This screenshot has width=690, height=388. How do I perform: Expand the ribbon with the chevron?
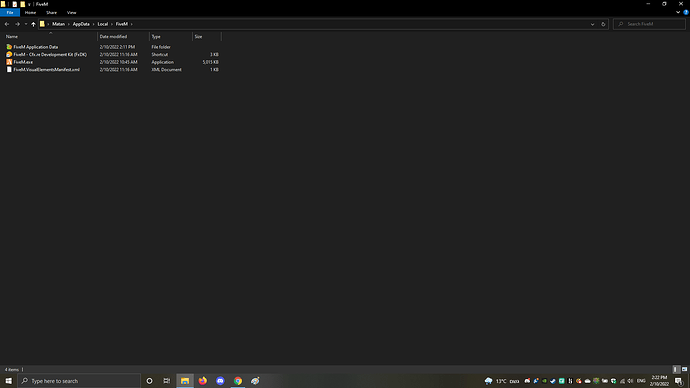coord(678,12)
